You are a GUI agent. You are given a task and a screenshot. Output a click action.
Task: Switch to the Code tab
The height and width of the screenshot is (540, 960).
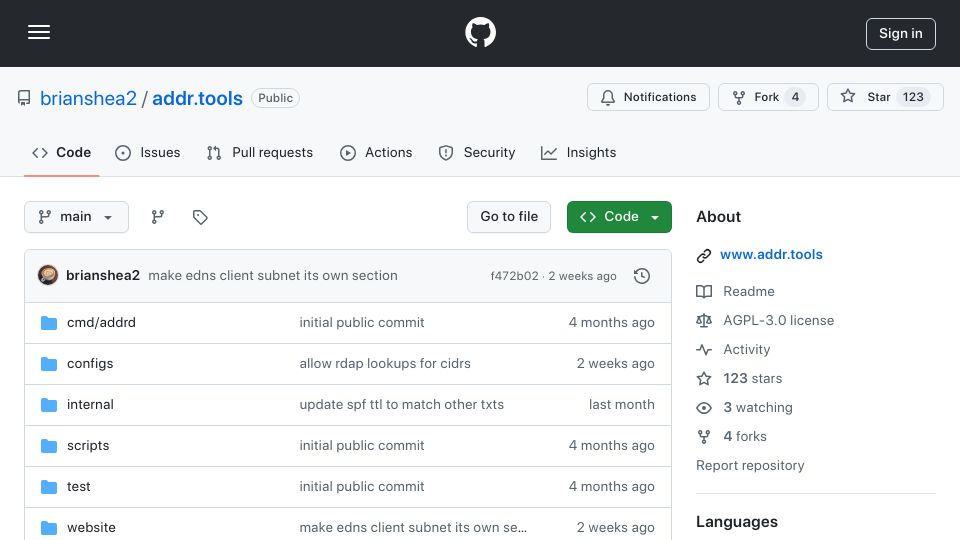pos(61,152)
